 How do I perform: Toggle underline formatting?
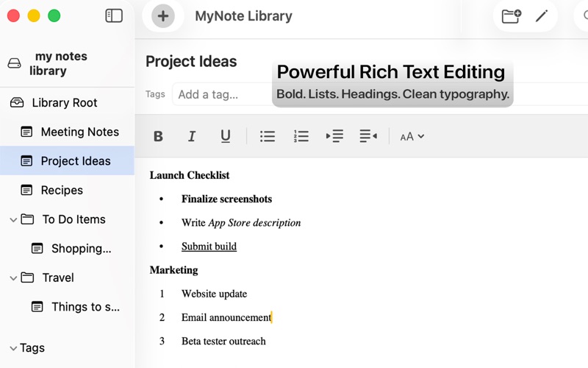pyautogui.click(x=226, y=136)
